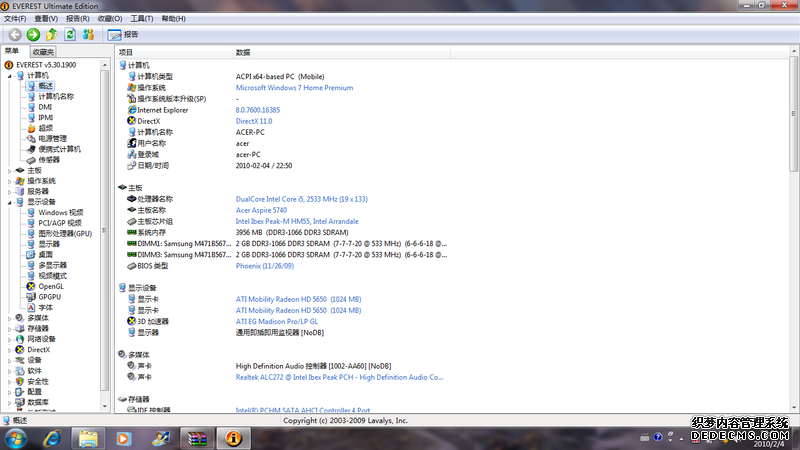
Task: Open the Intel Ibex Peak-M HM55 chipset link
Action: coord(297,221)
